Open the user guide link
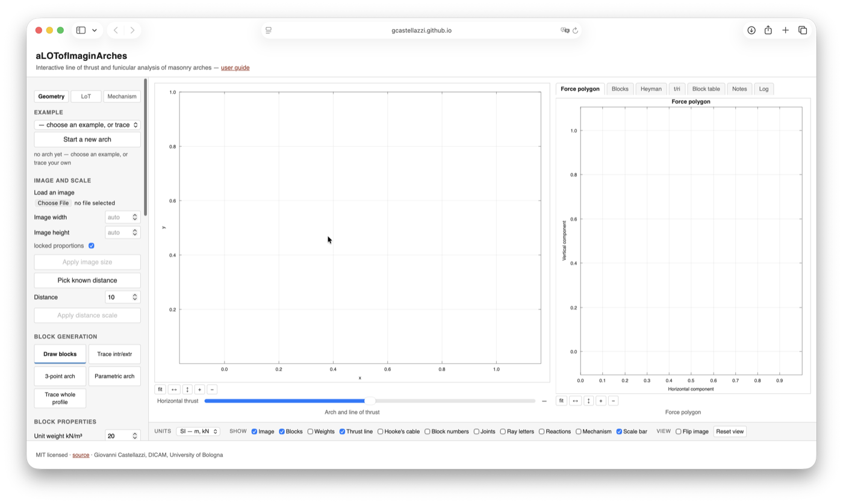This screenshot has height=504, width=843. coord(235,67)
